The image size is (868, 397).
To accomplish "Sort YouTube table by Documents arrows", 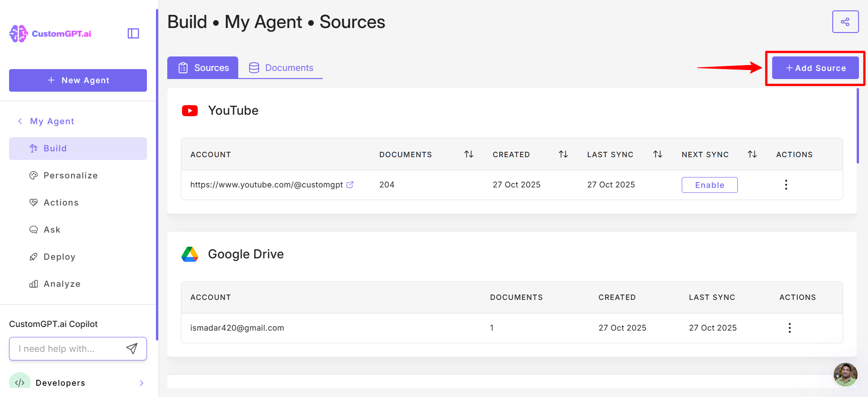I will (469, 154).
